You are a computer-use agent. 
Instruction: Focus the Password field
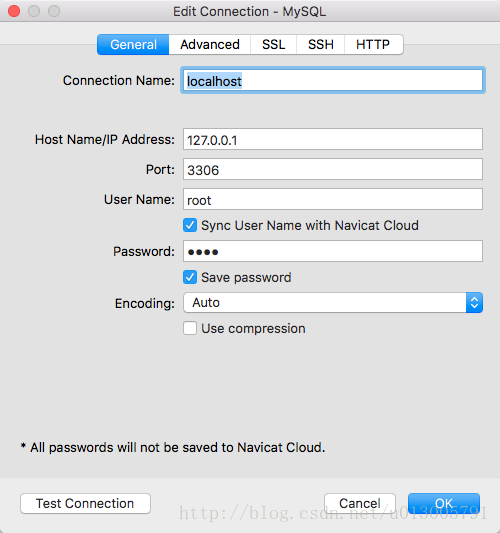coord(333,251)
